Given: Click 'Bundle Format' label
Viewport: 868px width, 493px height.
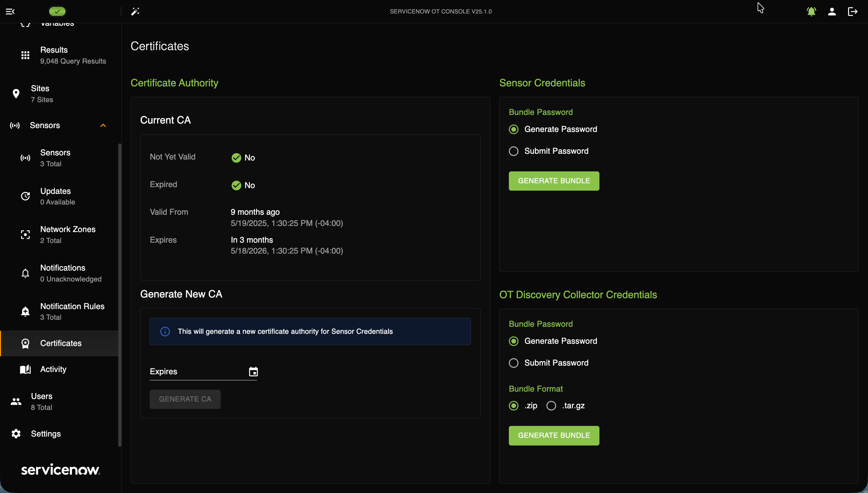Looking at the screenshot, I should [x=536, y=389].
